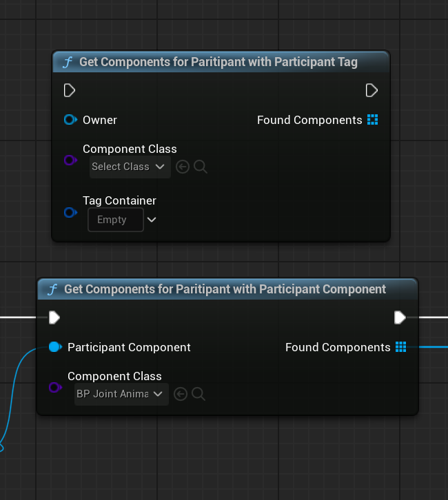This screenshot has width=448, height=500.
Task: Click the input execution pin on Participant Tag node
Action: (69, 90)
